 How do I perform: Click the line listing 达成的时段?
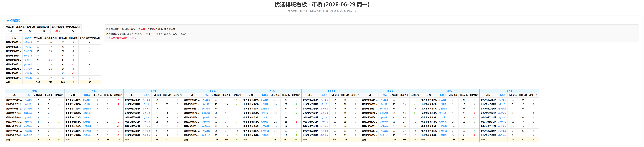click(x=146, y=34)
